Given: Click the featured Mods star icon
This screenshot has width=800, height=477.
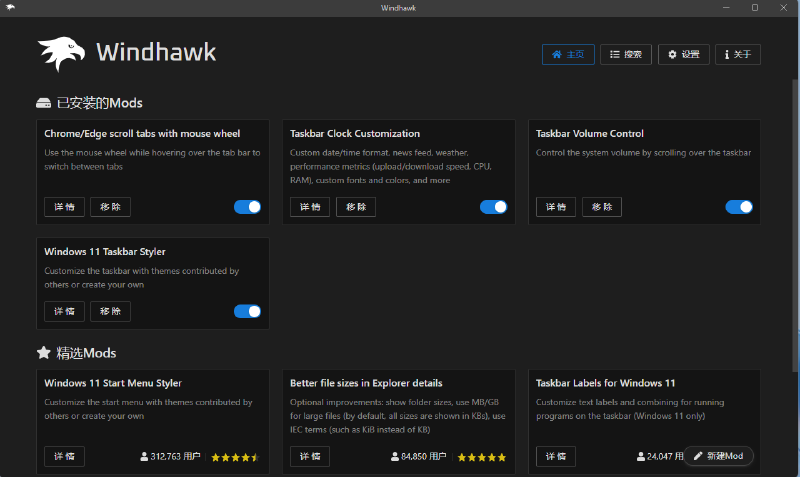Looking at the screenshot, I should (43, 353).
